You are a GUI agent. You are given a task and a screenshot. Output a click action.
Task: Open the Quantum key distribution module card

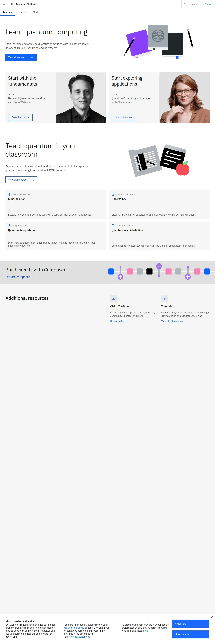pyautogui.click(x=159, y=236)
